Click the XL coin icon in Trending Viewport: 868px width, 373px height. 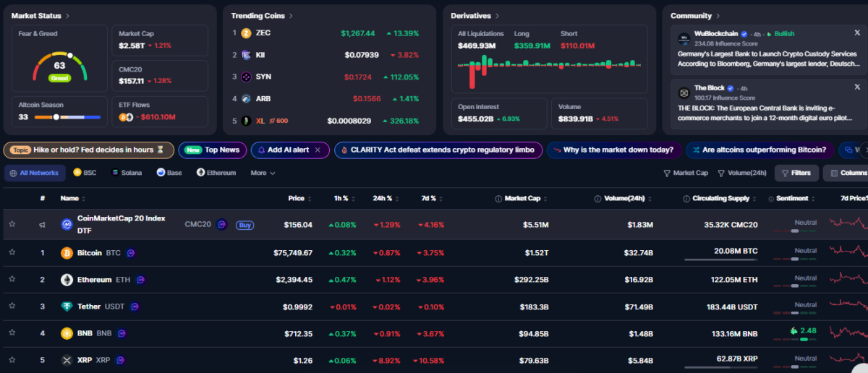click(x=246, y=121)
